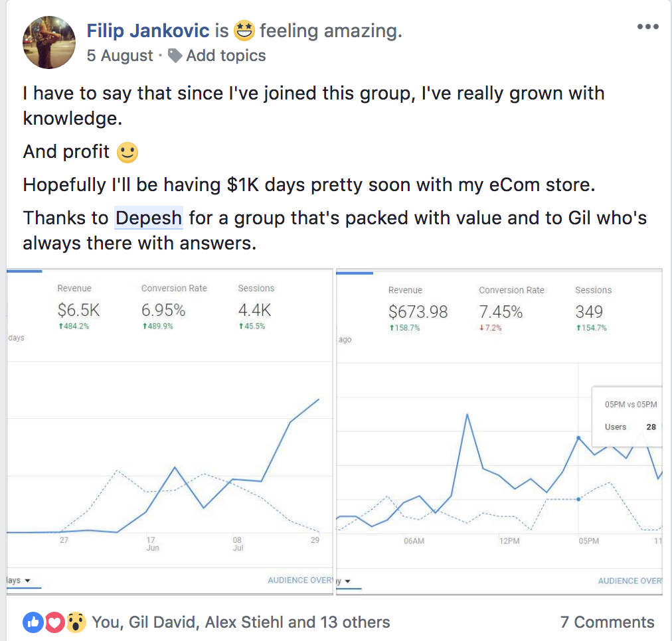
Task: Click the 05PM data point on right chart
Action: click(x=579, y=438)
